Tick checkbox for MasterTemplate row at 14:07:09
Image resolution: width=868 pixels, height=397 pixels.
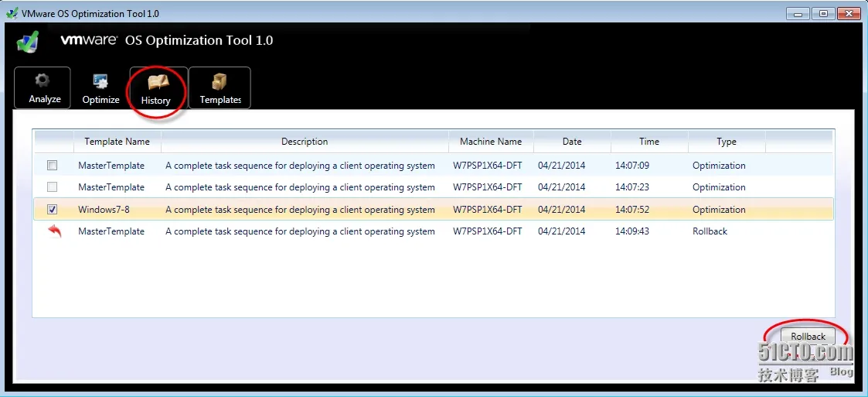[52, 166]
